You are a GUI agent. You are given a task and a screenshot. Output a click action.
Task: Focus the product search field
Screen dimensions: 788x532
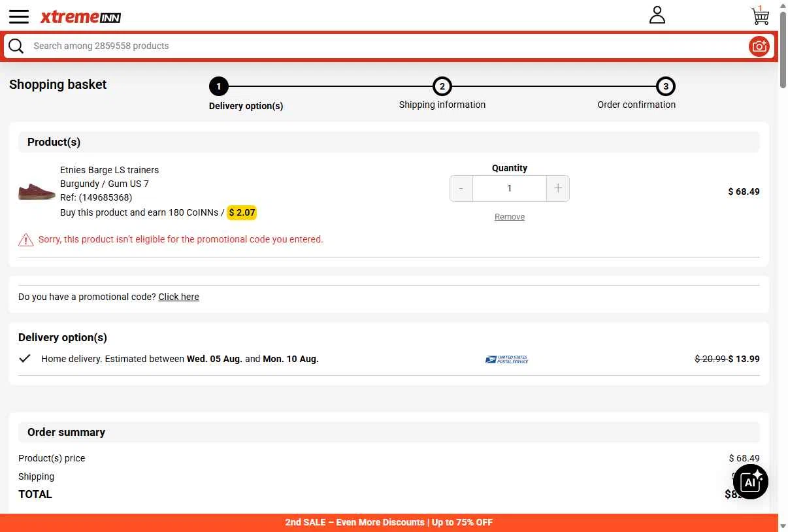coord(389,46)
